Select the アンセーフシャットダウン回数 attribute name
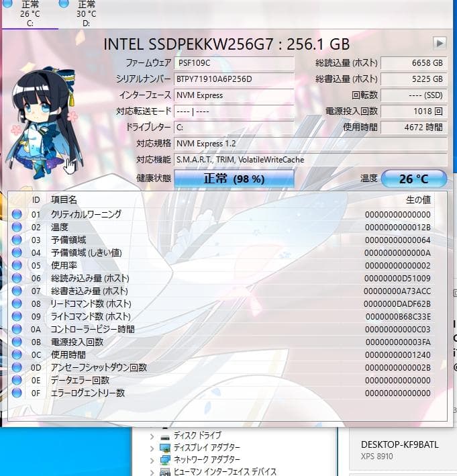 point(99,367)
